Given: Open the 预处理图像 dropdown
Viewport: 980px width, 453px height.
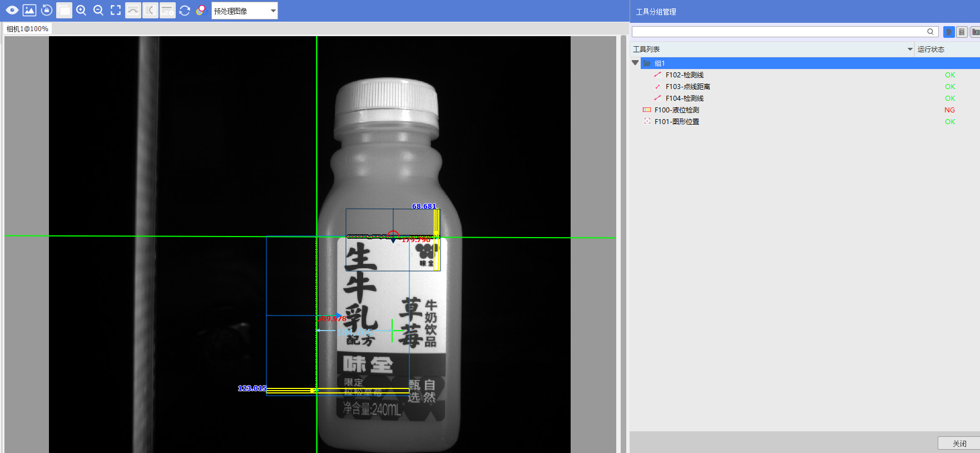Looking at the screenshot, I should click(245, 11).
